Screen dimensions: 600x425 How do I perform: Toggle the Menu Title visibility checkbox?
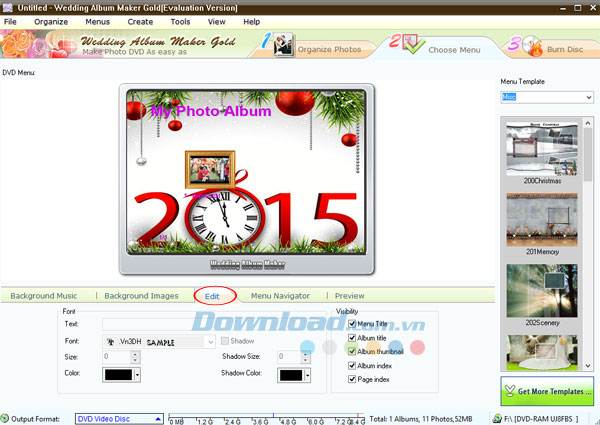[352, 324]
